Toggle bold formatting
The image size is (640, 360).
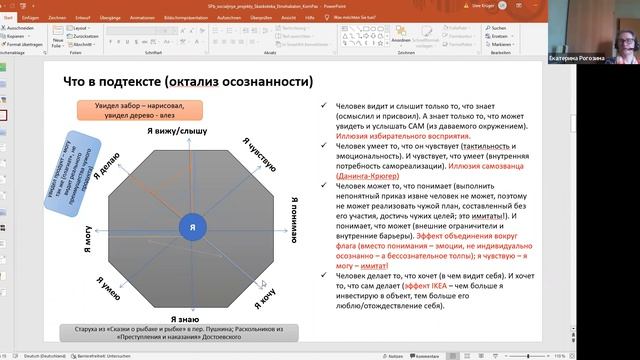tap(110, 42)
